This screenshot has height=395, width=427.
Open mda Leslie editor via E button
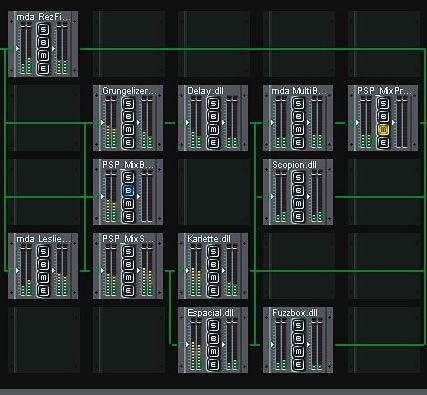click(43, 291)
